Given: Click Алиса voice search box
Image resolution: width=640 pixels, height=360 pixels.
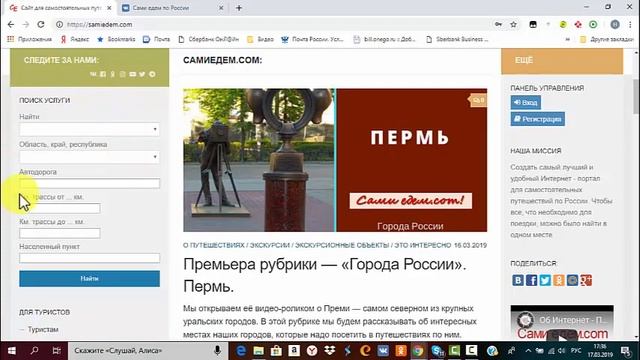Looking at the screenshot, I should (x=147, y=351).
